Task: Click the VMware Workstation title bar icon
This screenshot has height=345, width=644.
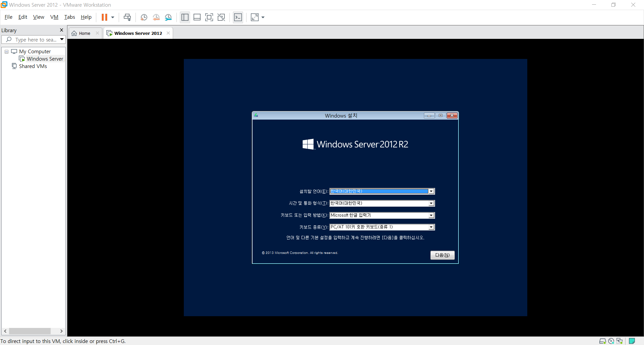Action: [4, 5]
